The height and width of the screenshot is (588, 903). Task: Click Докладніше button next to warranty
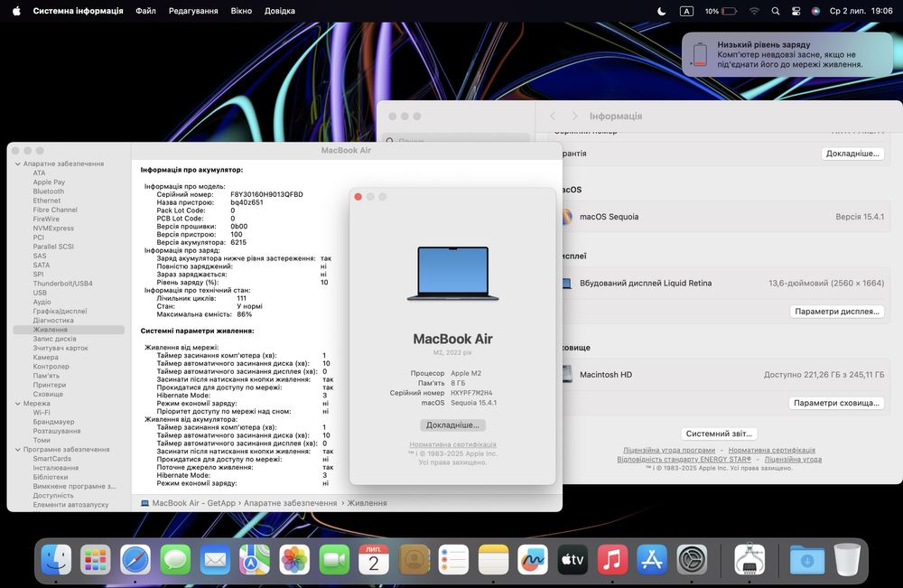pos(852,154)
